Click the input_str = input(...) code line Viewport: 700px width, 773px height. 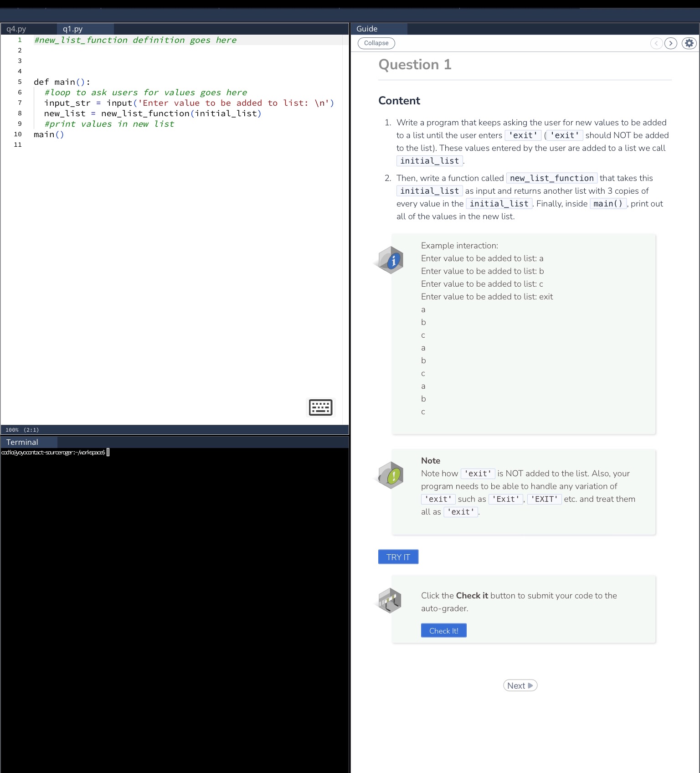click(189, 103)
